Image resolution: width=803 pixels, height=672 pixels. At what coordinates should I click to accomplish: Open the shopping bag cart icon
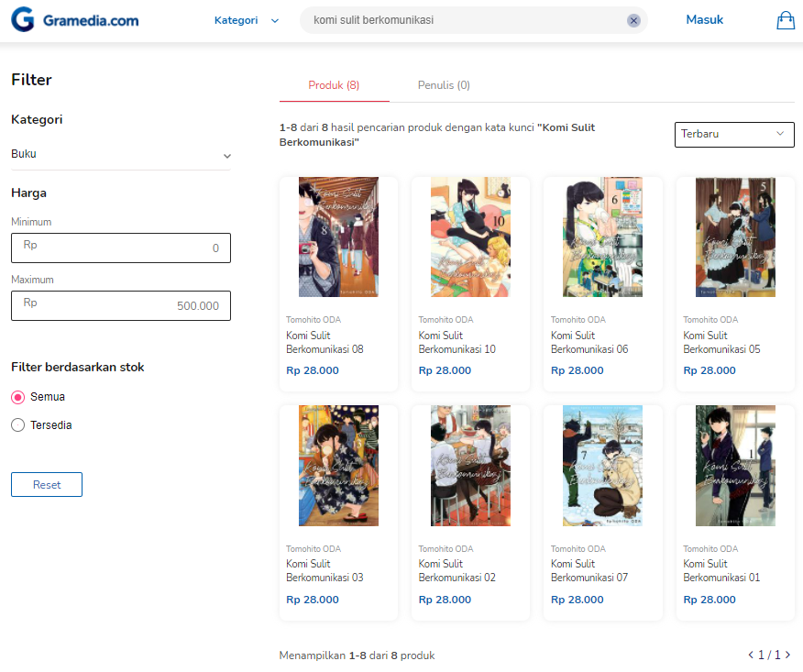(x=785, y=20)
